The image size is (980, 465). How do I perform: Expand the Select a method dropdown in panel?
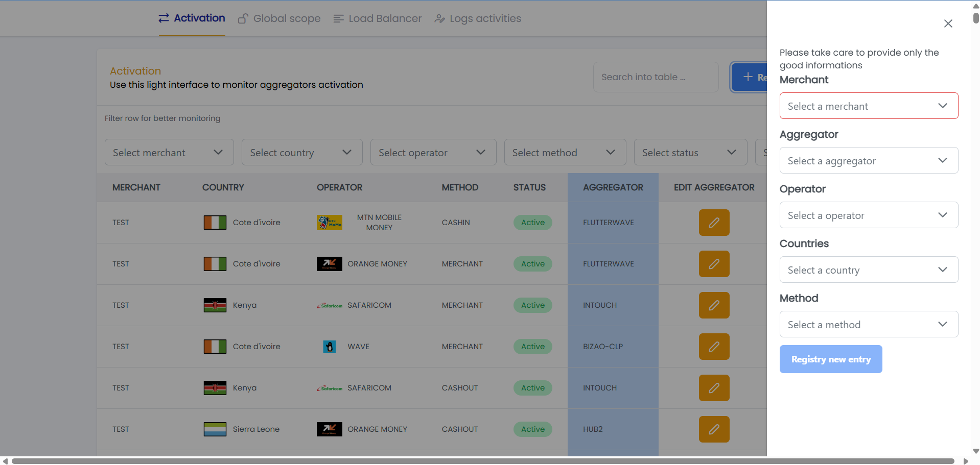pyautogui.click(x=868, y=325)
